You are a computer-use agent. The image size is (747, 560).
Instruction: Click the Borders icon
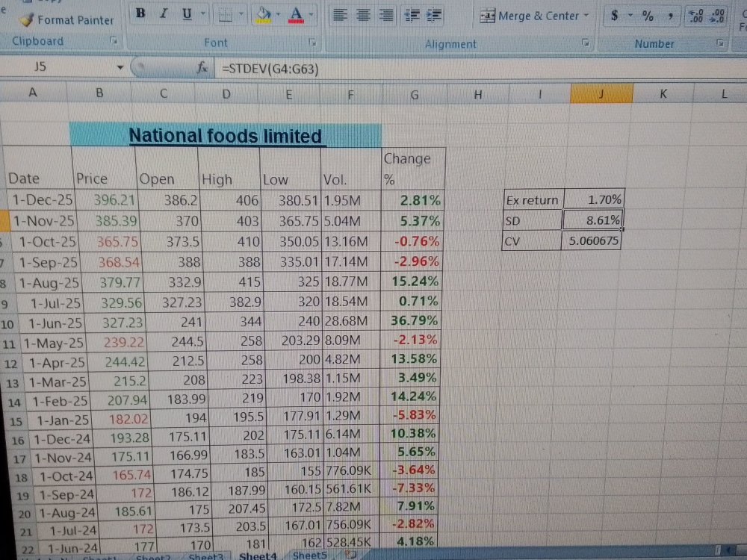(x=225, y=15)
